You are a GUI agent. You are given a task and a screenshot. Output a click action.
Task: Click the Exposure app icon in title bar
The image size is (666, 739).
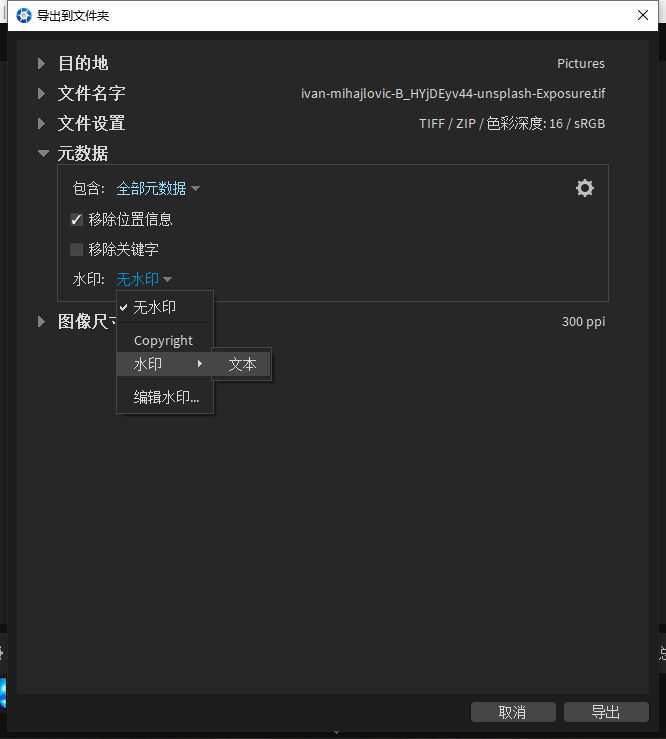coord(23,15)
